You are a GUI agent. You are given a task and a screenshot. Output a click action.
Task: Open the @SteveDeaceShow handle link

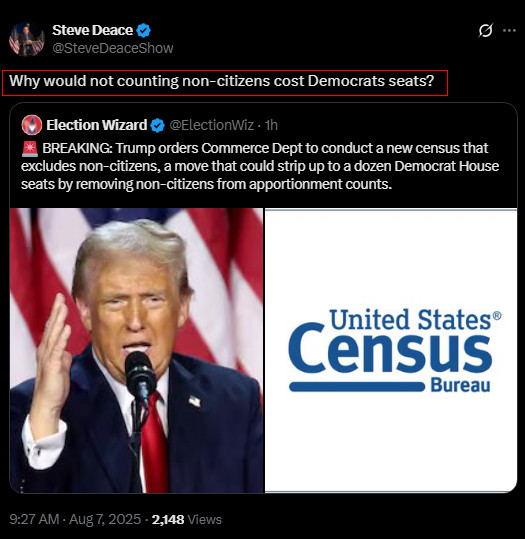pos(113,48)
